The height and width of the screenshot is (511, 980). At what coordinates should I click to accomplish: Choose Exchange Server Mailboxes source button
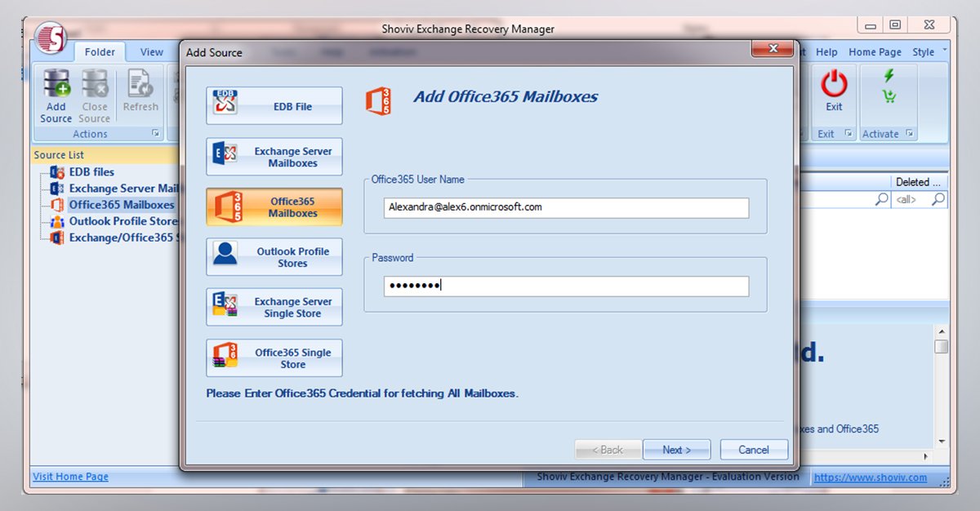pyautogui.click(x=274, y=157)
